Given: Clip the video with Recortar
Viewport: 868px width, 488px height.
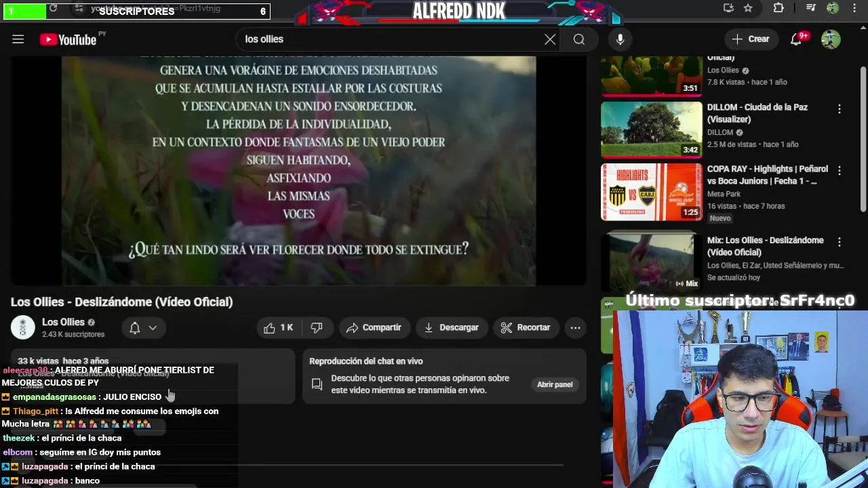Looking at the screenshot, I should click(526, 328).
